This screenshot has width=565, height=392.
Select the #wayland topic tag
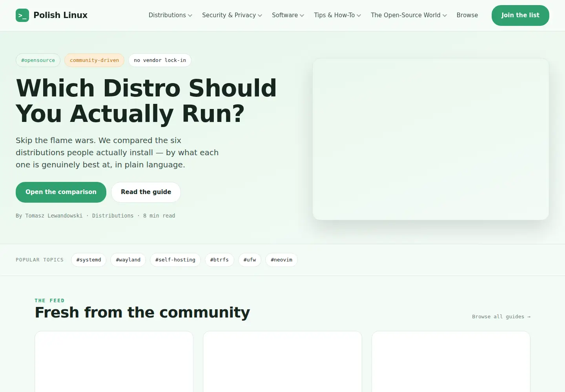click(128, 260)
